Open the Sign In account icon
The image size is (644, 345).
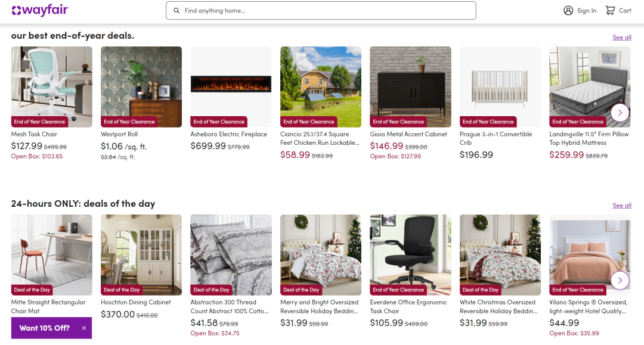tap(568, 11)
